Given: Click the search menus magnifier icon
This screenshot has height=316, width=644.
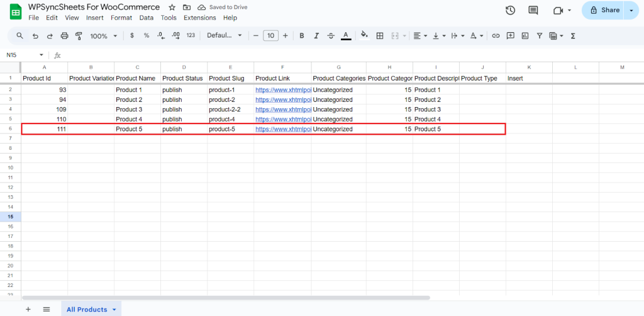Looking at the screenshot, I should click(x=19, y=36).
